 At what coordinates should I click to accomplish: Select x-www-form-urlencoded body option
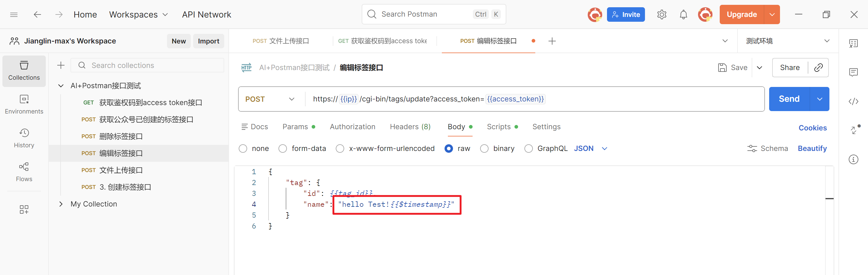340,149
